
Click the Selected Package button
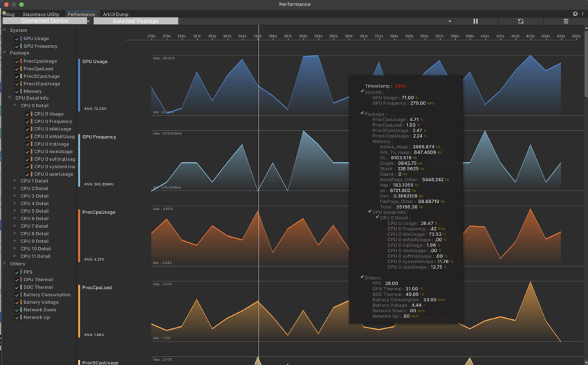click(136, 21)
